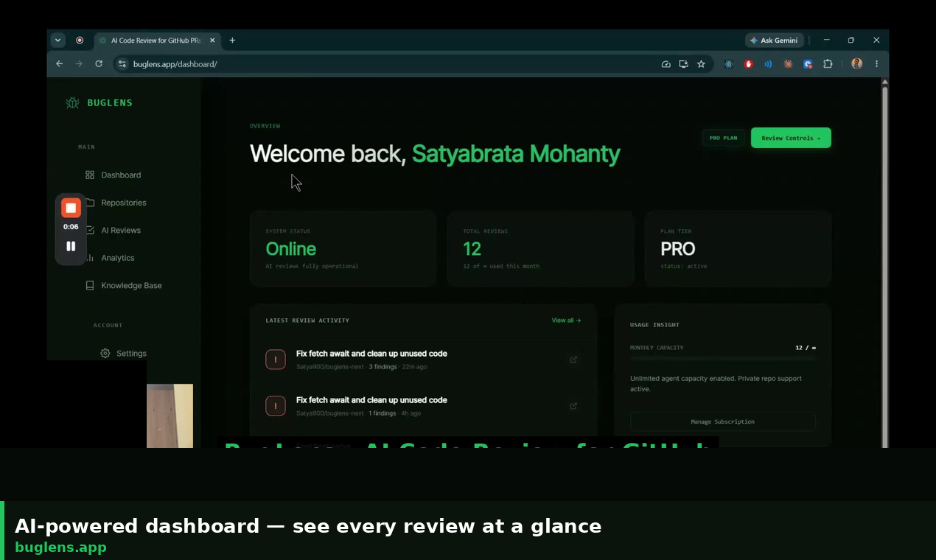Click the Ask Gemini button
This screenshot has height=560, width=936.
tap(774, 41)
